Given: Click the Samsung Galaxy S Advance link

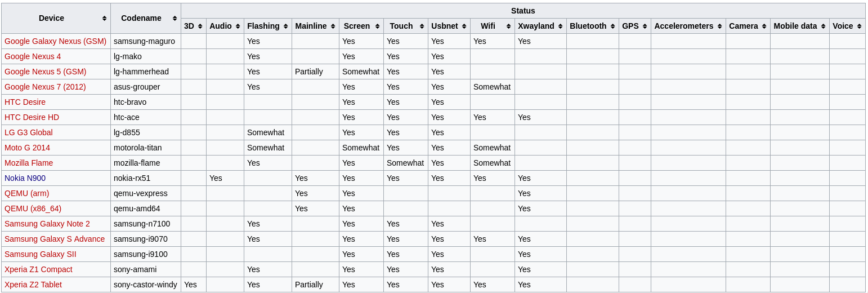Looking at the screenshot, I should [55, 239].
